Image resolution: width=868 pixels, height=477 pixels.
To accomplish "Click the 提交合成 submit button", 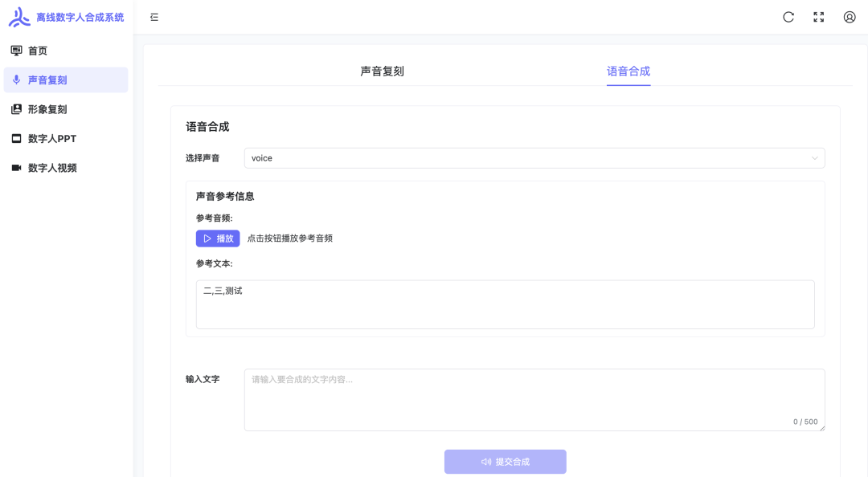I will click(505, 462).
